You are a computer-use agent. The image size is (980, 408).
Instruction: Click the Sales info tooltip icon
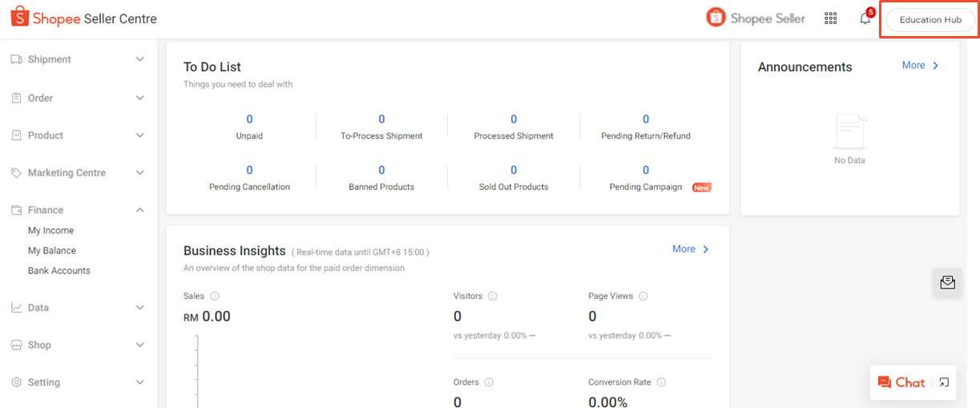(x=215, y=296)
